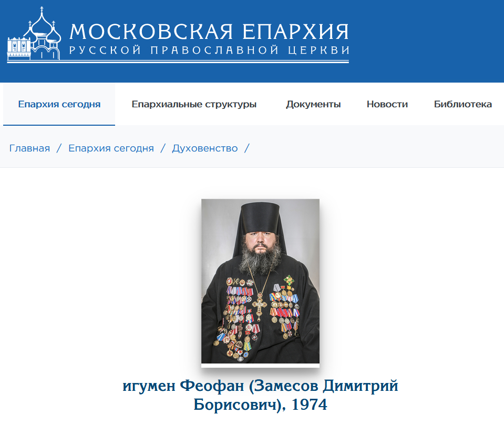Click the slash after Духовенство breadcrumb

[x=247, y=148]
